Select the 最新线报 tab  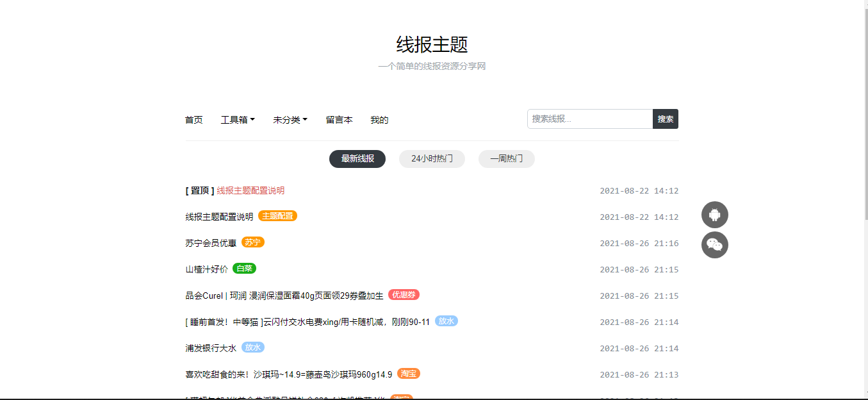(x=357, y=158)
